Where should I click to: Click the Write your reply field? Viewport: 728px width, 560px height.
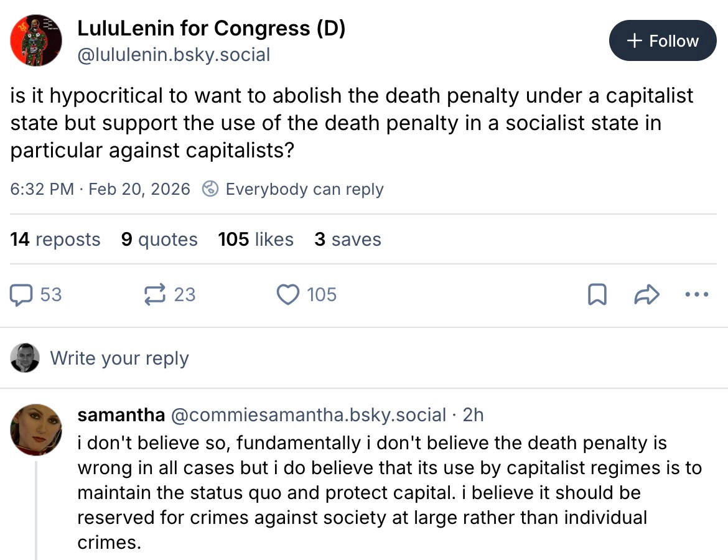(119, 358)
